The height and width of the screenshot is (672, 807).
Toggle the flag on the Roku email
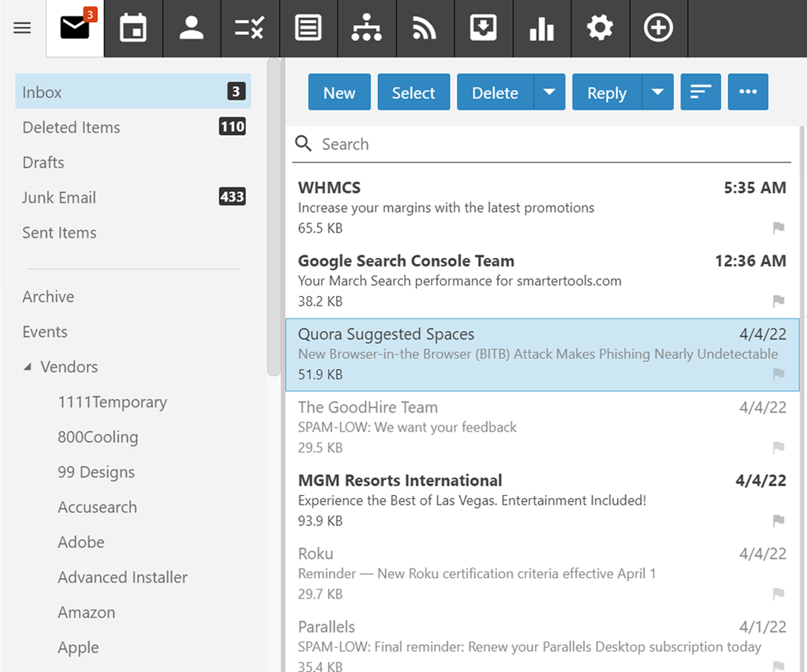pos(778,594)
